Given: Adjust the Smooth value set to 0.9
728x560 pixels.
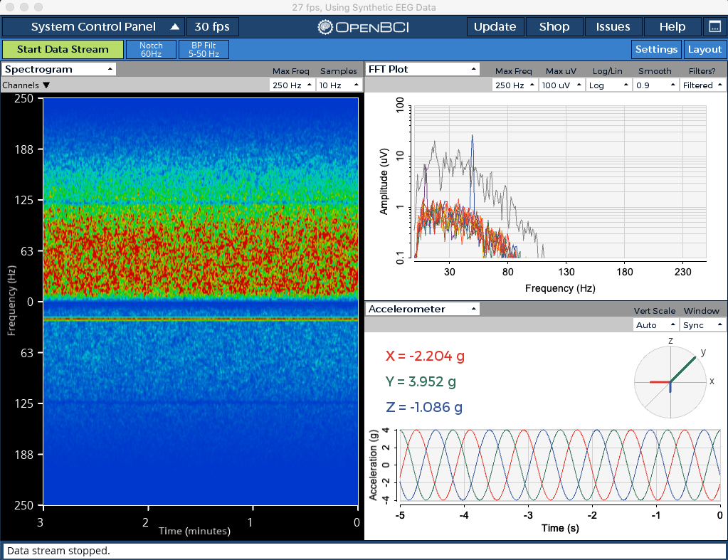Looking at the screenshot, I should click(x=655, y=85).
